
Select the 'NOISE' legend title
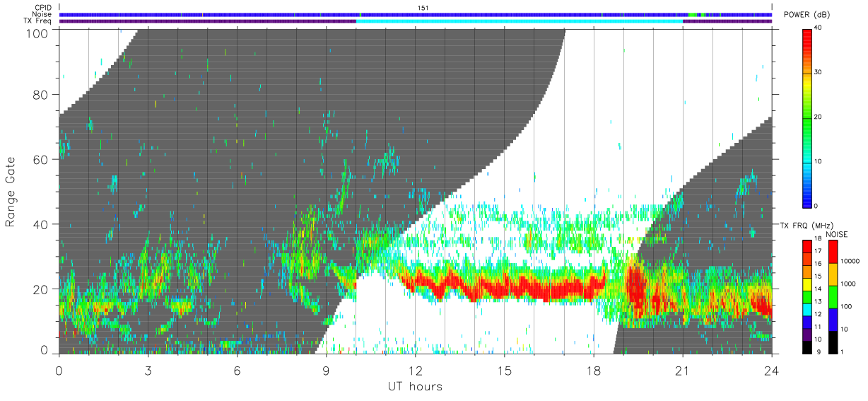pyautogui.click(x=838, y=233)
